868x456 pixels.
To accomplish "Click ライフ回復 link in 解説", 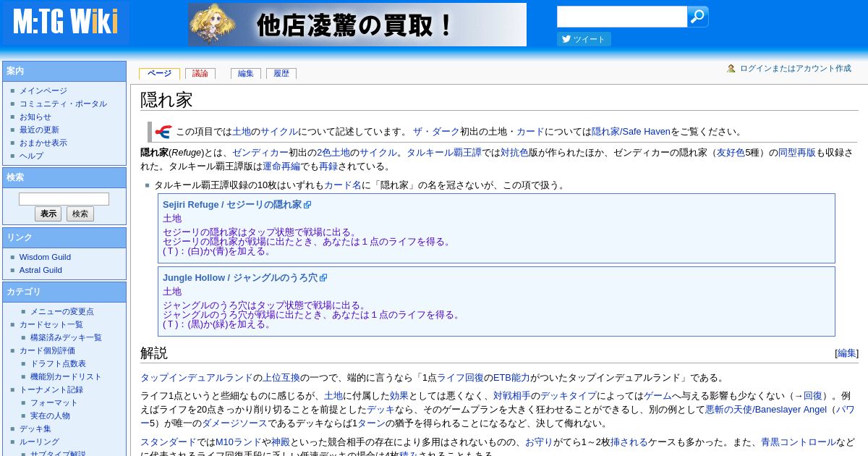I will (461, 378).
